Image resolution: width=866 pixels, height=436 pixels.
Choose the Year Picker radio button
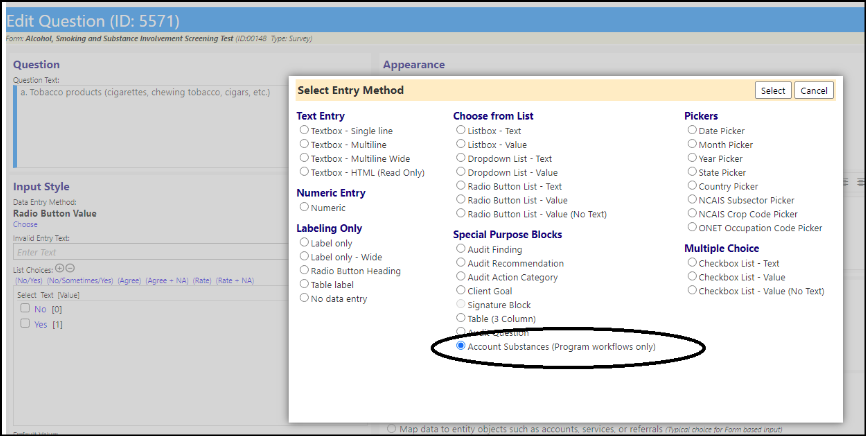tap(692, 157)
